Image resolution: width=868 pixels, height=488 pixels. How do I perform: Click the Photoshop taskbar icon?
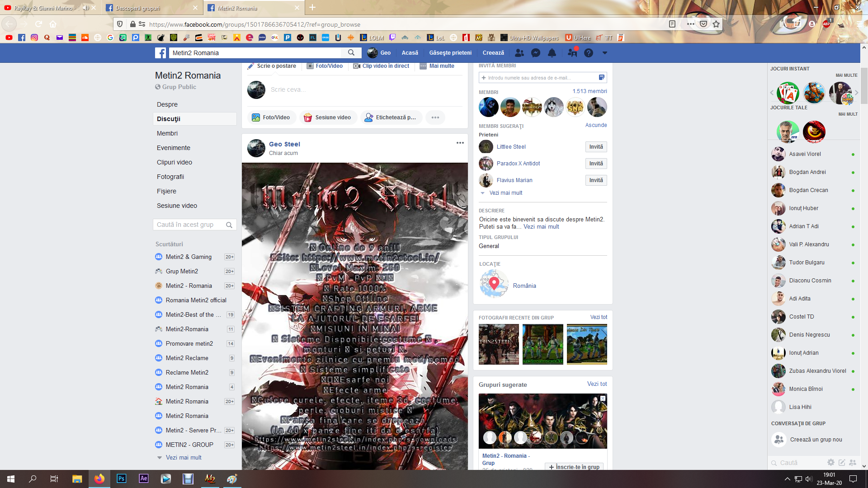(x=121, y=479)
